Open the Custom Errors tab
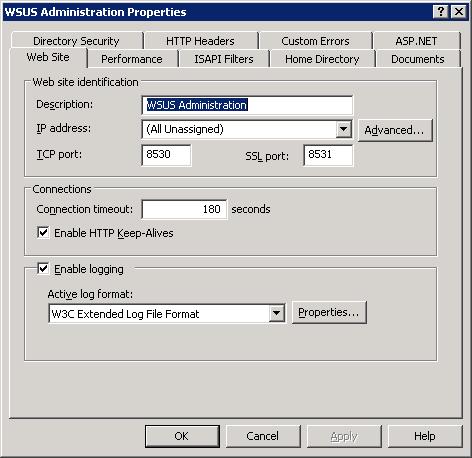 315,41
